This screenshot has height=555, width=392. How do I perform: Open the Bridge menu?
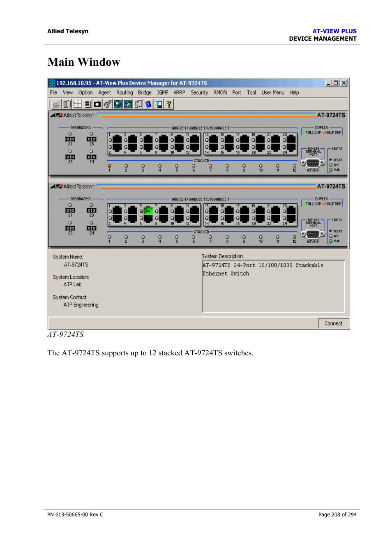coord(145,93)
